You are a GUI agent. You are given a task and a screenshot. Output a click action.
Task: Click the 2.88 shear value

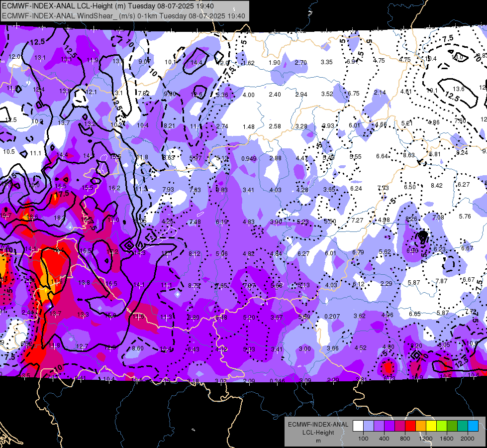pyautogui.click(x=275, y=158)
